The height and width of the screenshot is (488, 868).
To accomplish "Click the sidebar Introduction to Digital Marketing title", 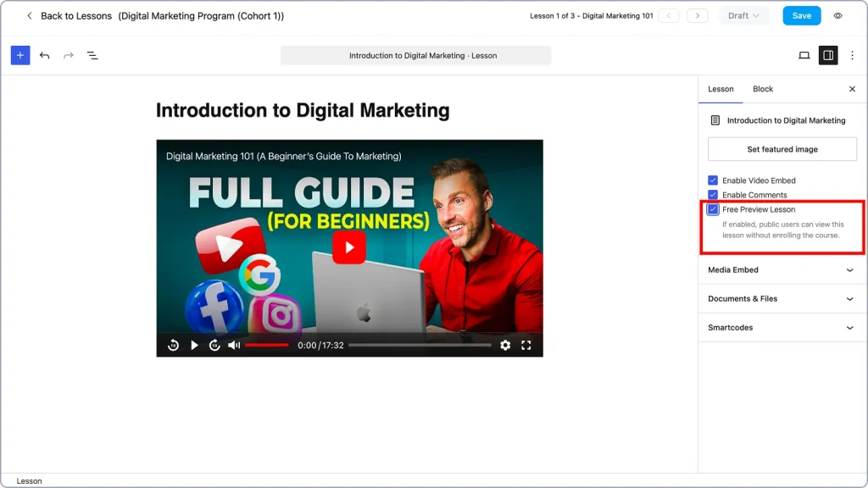I will [786, 120].
